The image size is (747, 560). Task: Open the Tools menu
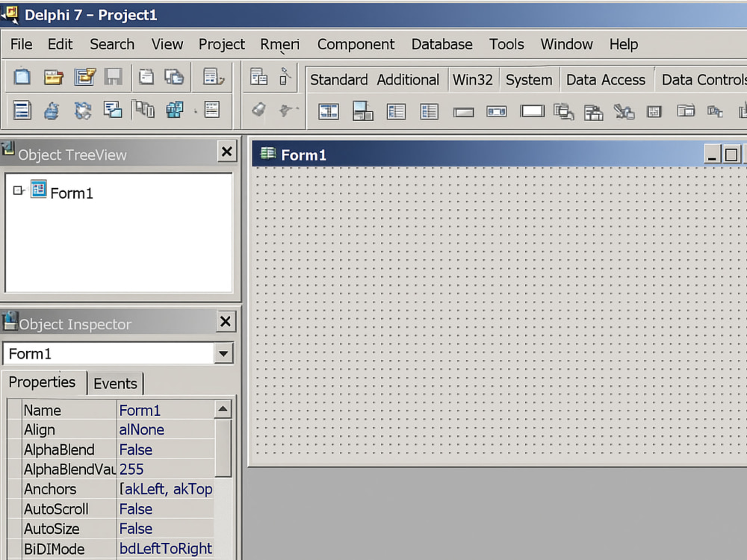pyautogui.click(x=506, y=44)
